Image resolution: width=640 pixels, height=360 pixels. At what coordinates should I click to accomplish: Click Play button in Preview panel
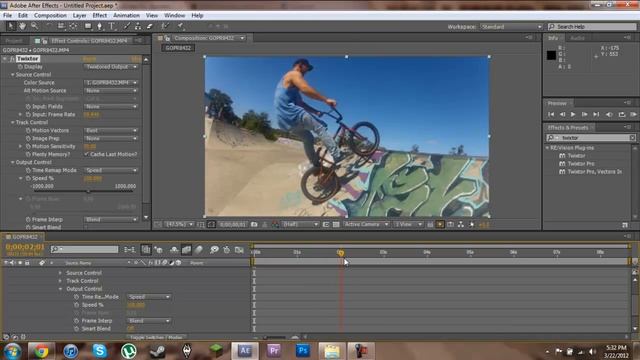[573, 115]
